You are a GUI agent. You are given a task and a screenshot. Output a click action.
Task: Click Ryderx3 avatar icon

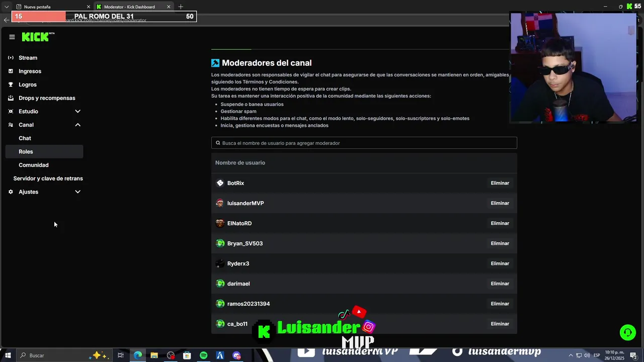[x=220, y=263]
